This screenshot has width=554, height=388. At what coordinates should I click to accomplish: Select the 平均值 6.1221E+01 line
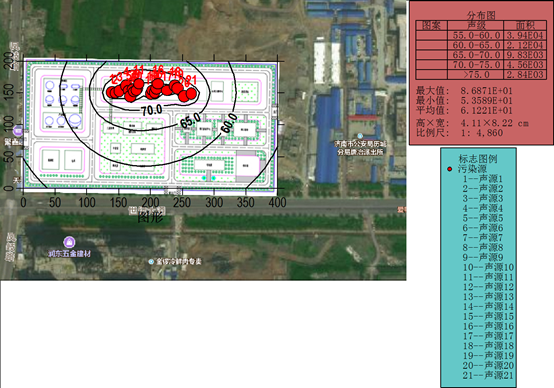[464, 111]
